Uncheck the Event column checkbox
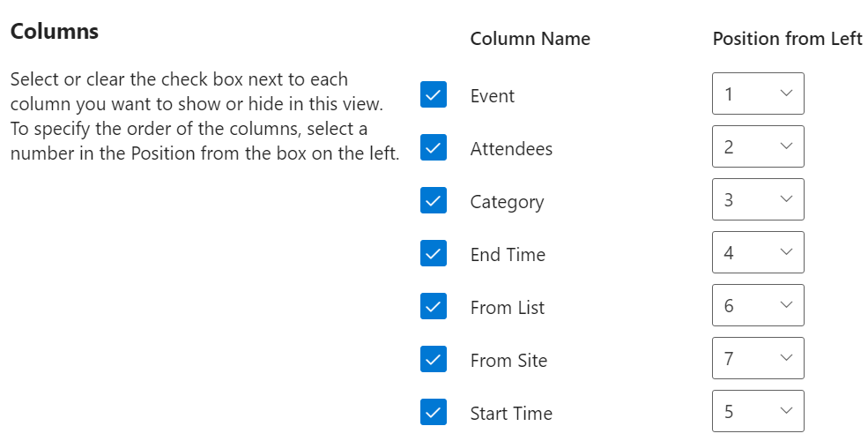 pos(434,94)
